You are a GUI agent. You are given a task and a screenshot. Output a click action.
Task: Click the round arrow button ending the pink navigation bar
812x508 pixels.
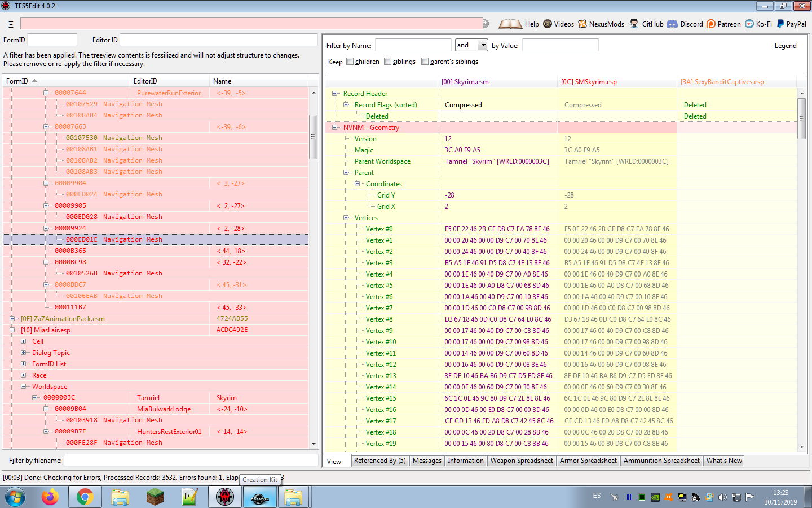point(486,24)
